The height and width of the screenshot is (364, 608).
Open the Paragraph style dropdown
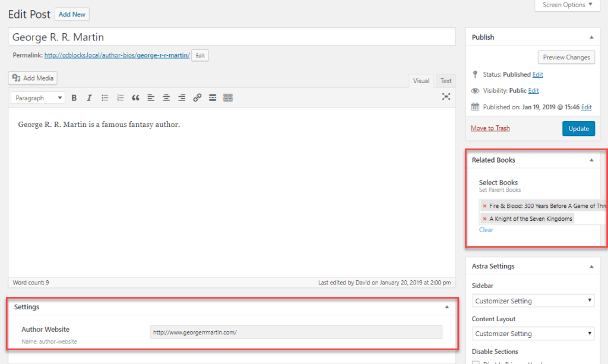tap(37, 97)
